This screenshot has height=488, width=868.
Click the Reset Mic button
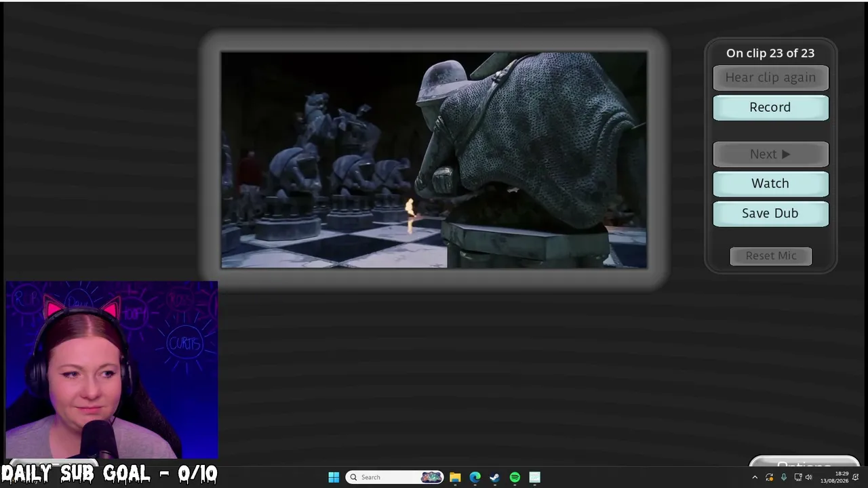771,256
